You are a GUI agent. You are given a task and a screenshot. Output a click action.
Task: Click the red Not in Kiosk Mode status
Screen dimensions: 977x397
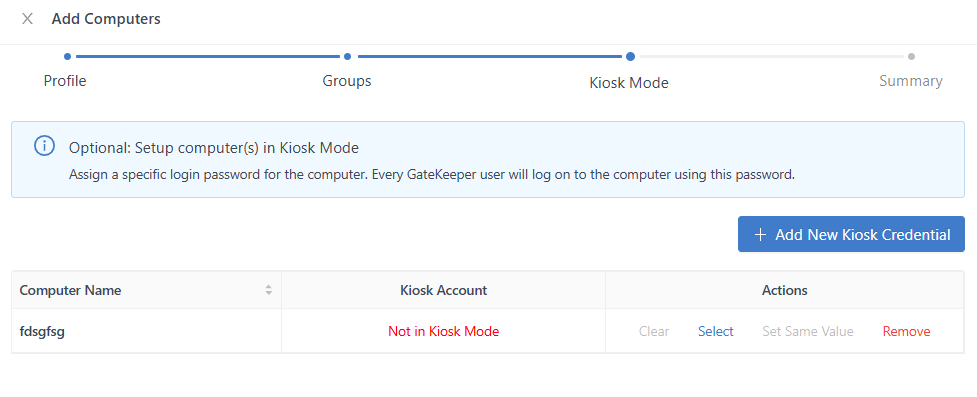[x=443, y=331]
